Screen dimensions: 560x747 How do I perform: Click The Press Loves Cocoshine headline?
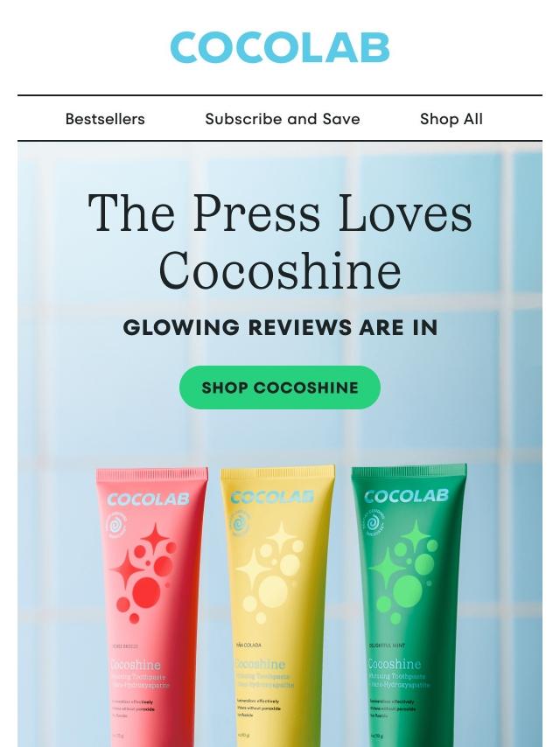[x=280, y=241]
